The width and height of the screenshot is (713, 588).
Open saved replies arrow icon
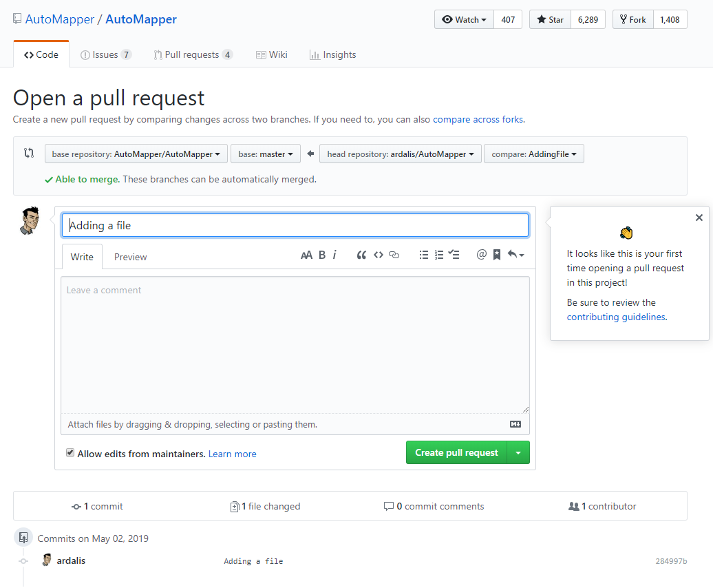[x=515, y=255]
